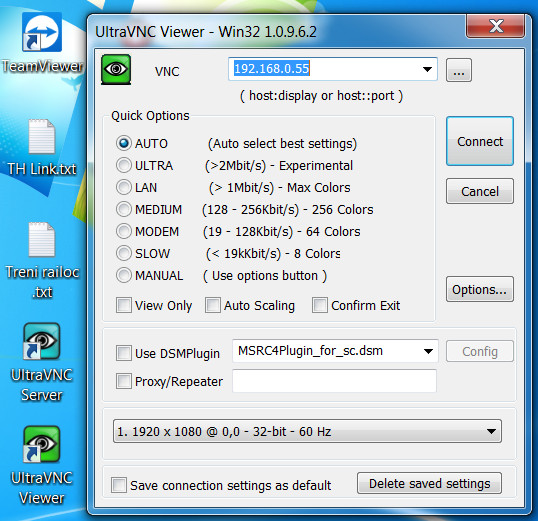
Task: Click "(>2Mbit/s) - Experimental" description
Action: [279, 165]
